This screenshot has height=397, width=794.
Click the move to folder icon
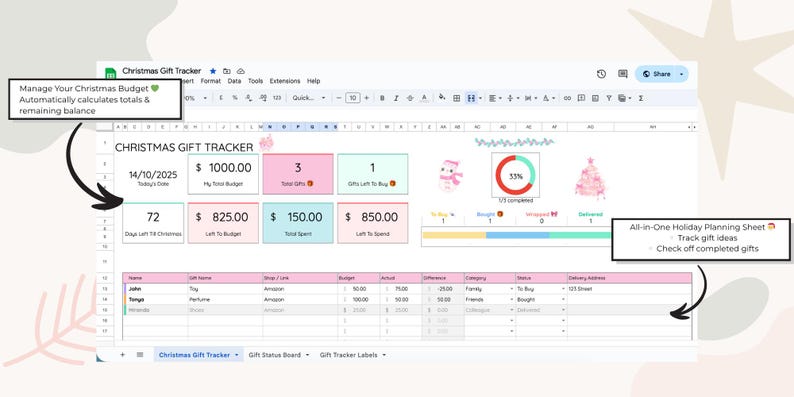coord(226,71)
